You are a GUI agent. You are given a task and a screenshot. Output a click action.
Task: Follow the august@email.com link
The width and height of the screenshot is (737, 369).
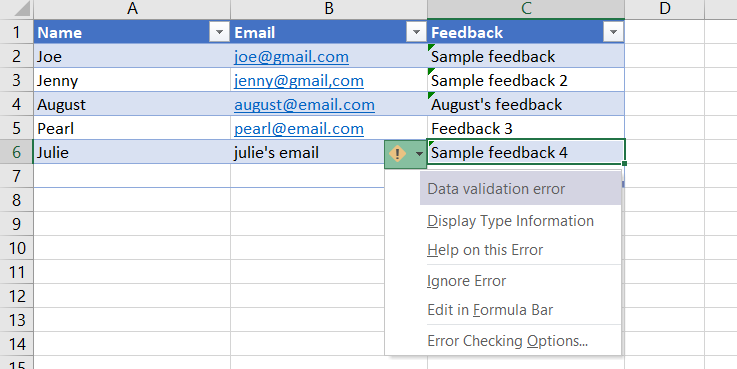coord(305,105)
